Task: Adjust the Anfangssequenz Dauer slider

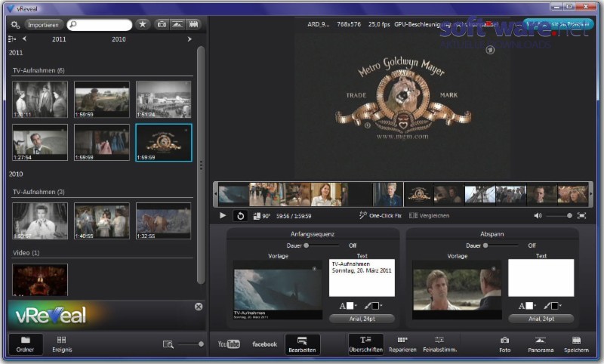Action: [x=322, y=245]
